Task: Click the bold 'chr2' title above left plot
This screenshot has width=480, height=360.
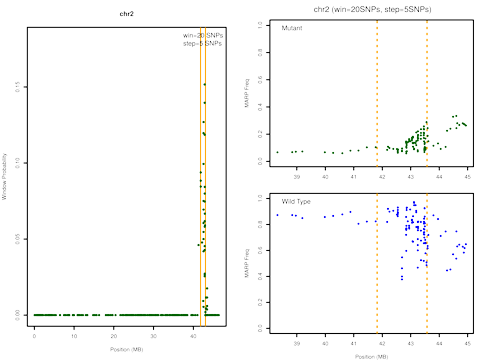Action: click(x=126, y=14)
